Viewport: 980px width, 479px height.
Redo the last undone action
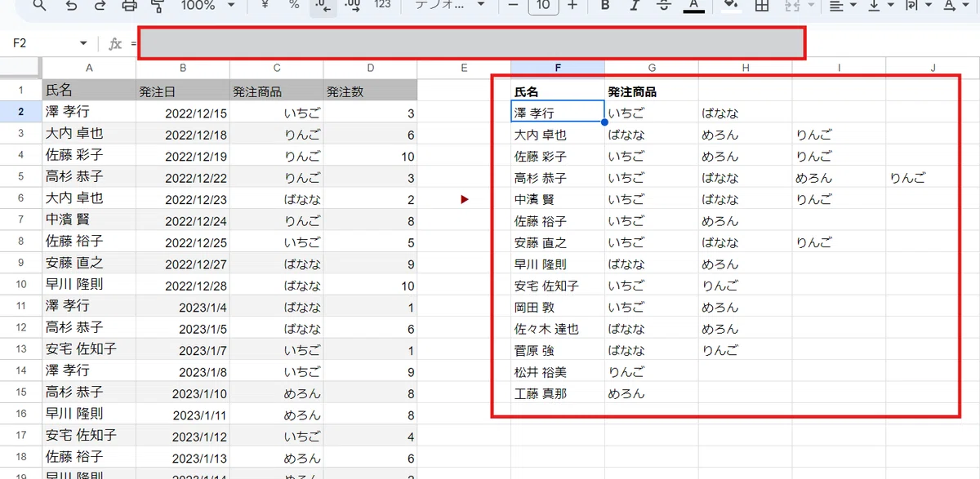tap(100, 5)
